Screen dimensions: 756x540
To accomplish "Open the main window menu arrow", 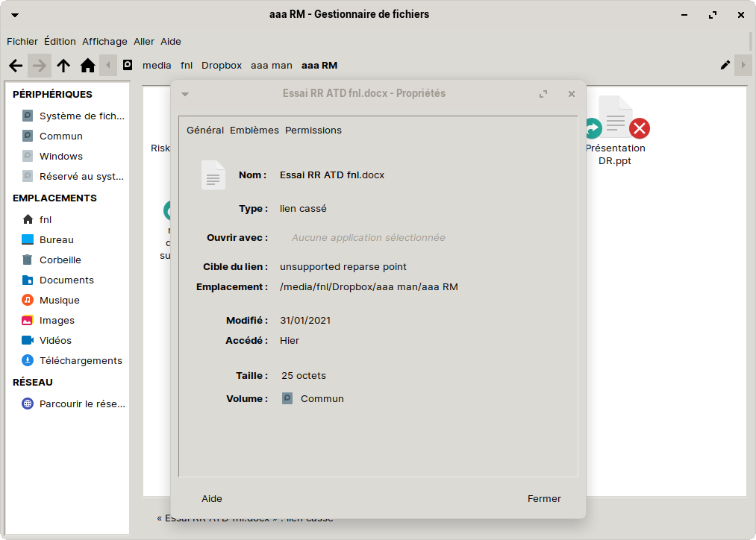I will point(15,14).
